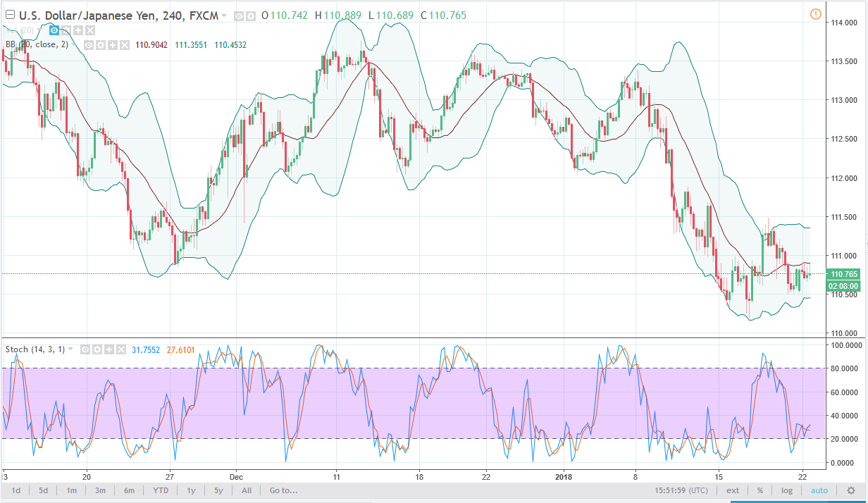
Task: Click the BB value 110.9042
Action: point(151,45)
